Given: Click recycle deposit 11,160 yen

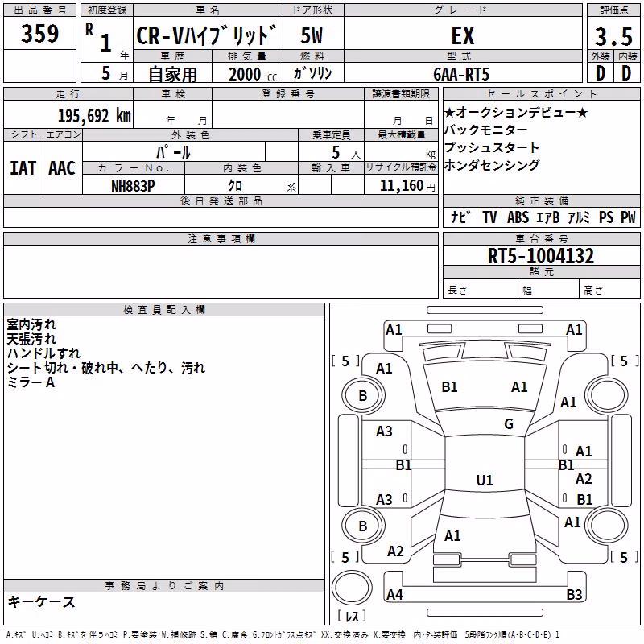Looking at the screenshot, I should (x=407, y=186).
